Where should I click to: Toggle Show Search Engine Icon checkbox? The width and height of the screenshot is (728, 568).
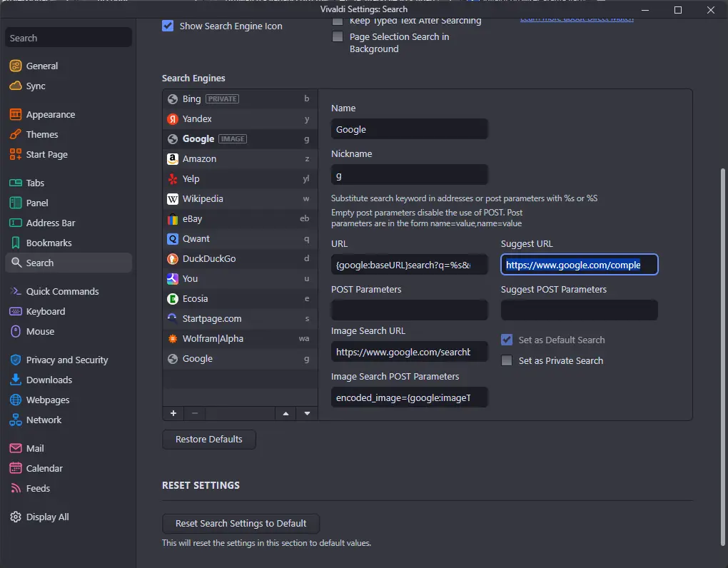pyautogui.click(x=168, y=26)
